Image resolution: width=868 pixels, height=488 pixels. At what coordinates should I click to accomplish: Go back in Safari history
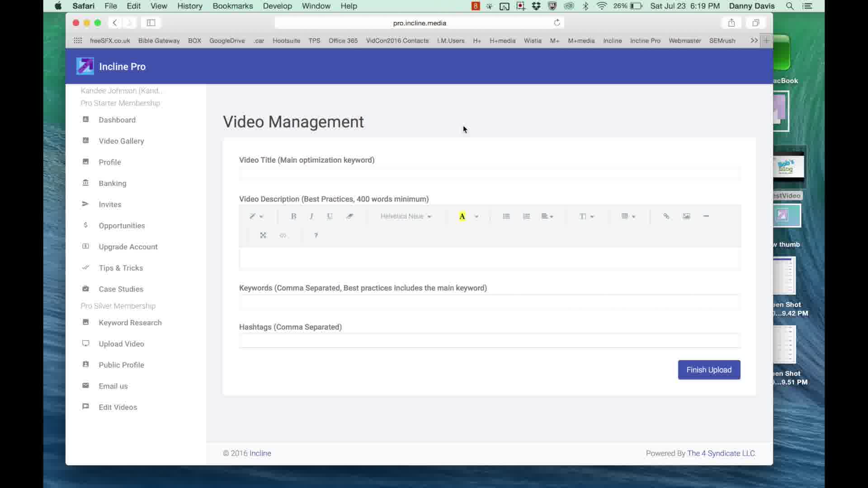tap(115, 23)
